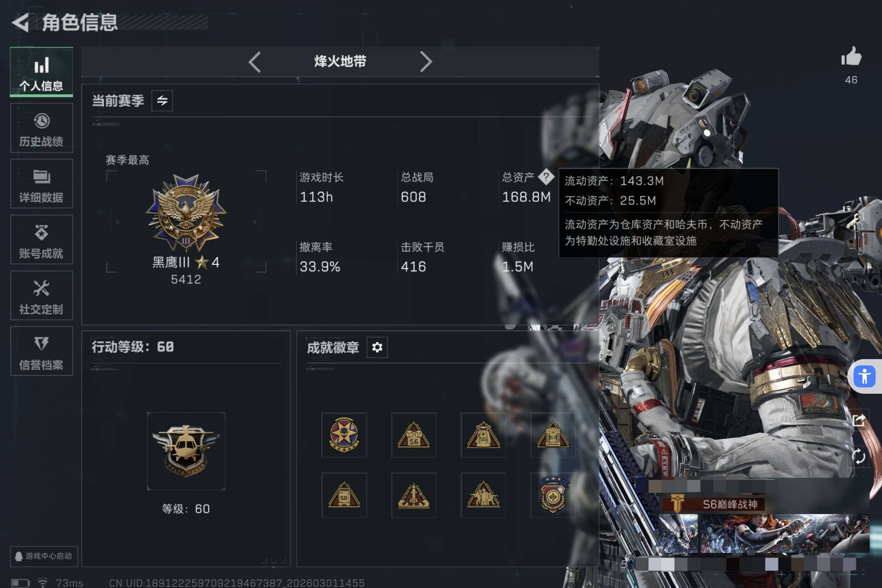Switch to next mode with right chevron
The width and height of the screenshot is (882, 588).
point(426,62)
